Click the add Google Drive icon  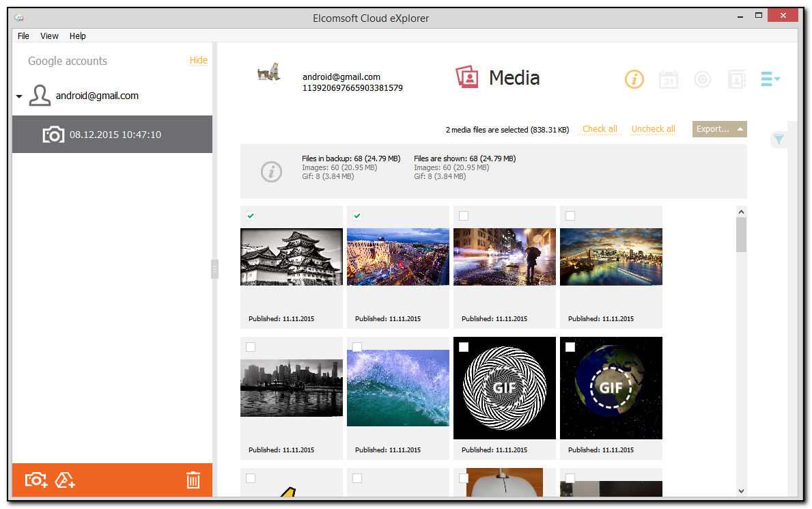tap(65, 480)
